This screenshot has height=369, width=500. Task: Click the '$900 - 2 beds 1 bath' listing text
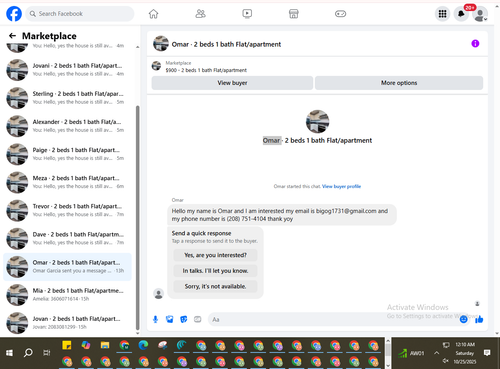coord(206,70)
